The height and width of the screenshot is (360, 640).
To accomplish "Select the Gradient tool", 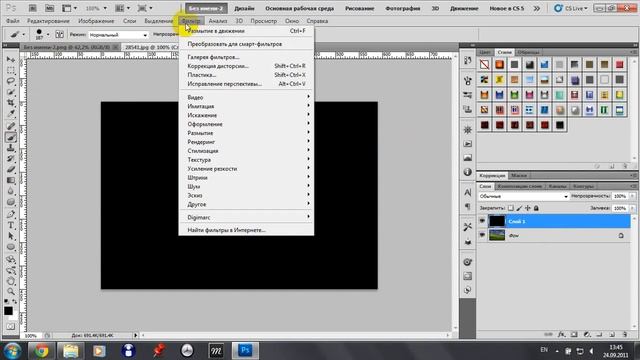I will point(11,180).
